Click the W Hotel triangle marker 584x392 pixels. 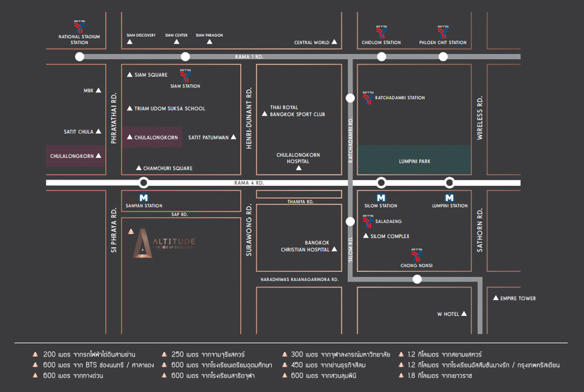[x=464, y=313]
